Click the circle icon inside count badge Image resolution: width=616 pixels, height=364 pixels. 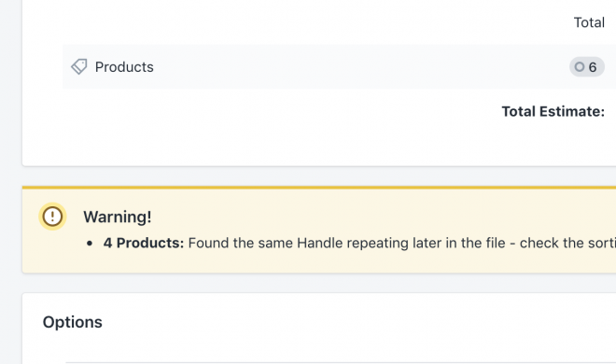coord(579,67)
